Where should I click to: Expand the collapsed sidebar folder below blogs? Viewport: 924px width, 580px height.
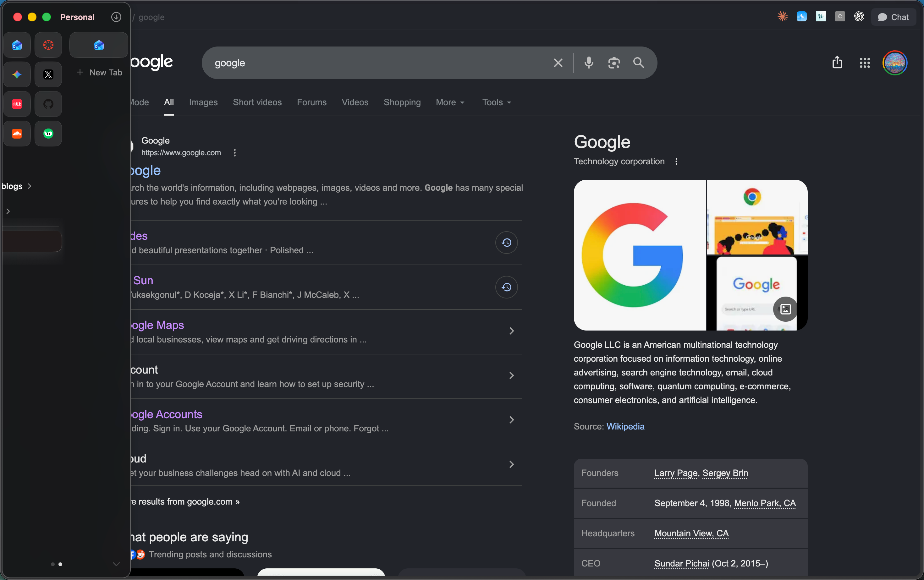[8, 211]
